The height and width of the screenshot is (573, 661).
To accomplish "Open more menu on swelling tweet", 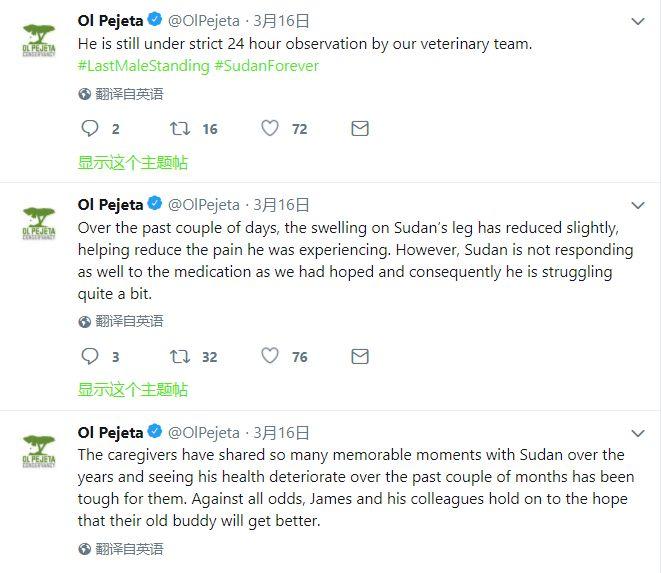I will (x=638, y=205).
